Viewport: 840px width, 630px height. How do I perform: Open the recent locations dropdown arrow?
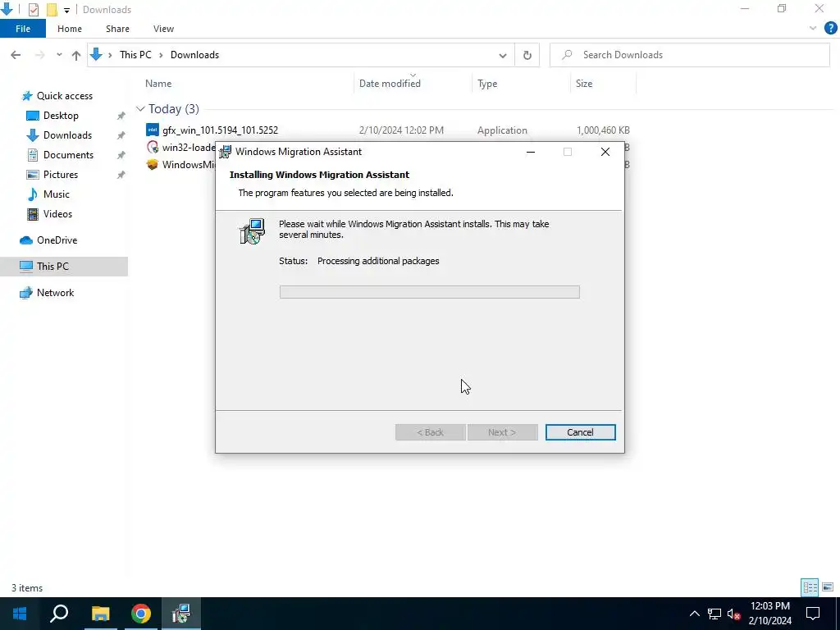[59, 55]
